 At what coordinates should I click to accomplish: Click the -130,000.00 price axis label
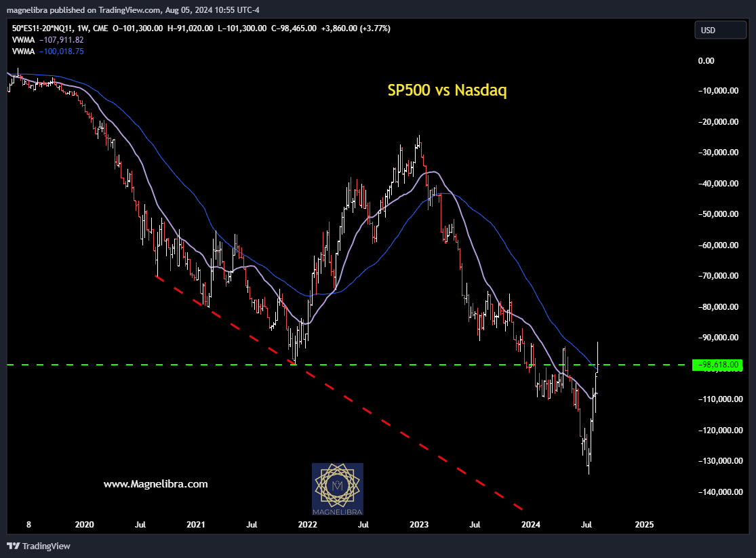click(720, 461)
